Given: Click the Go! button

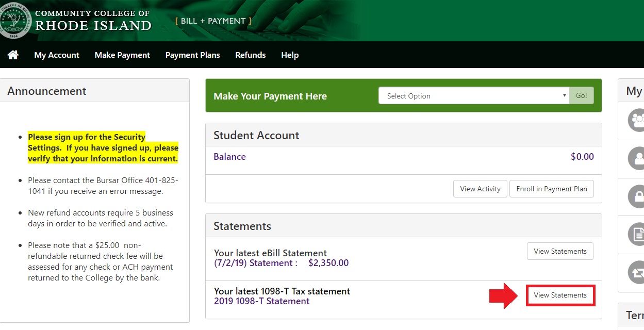Looking at the screenshot, I should [582, 95].
